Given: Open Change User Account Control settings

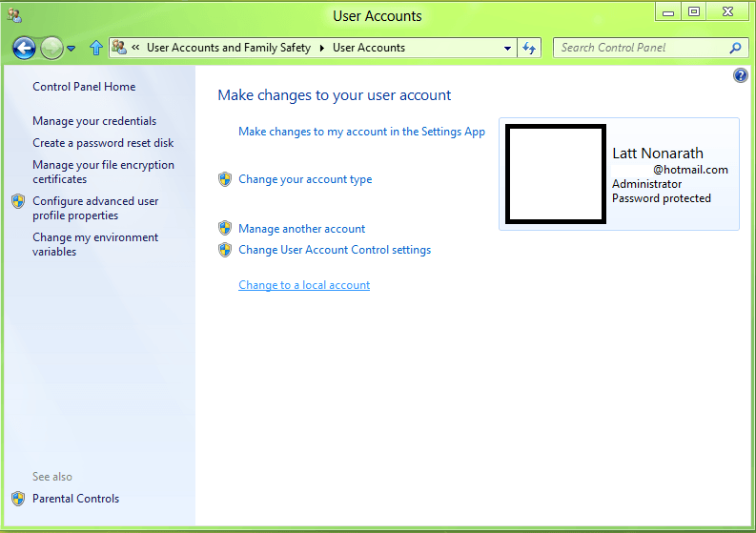Looking at the screenshot, I should coord(335,250).
